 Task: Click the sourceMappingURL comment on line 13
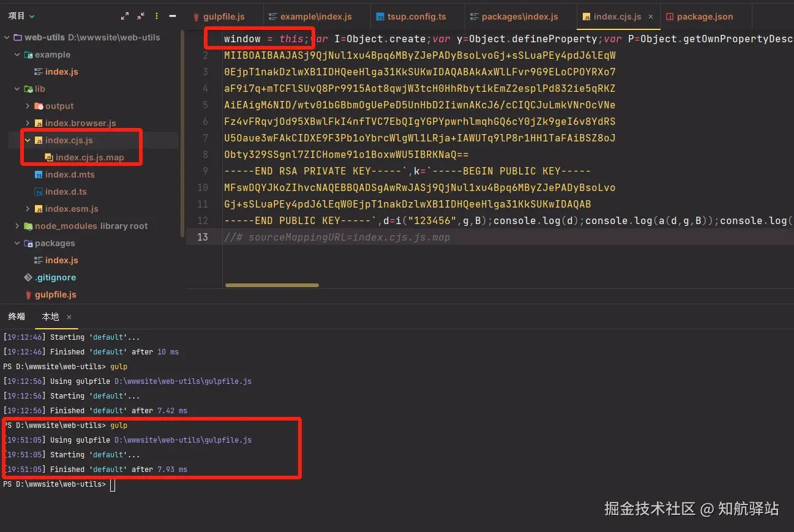[337, 238]
